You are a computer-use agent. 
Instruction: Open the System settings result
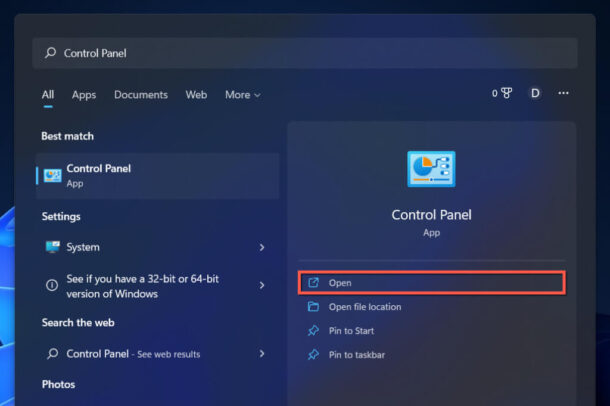158,247
